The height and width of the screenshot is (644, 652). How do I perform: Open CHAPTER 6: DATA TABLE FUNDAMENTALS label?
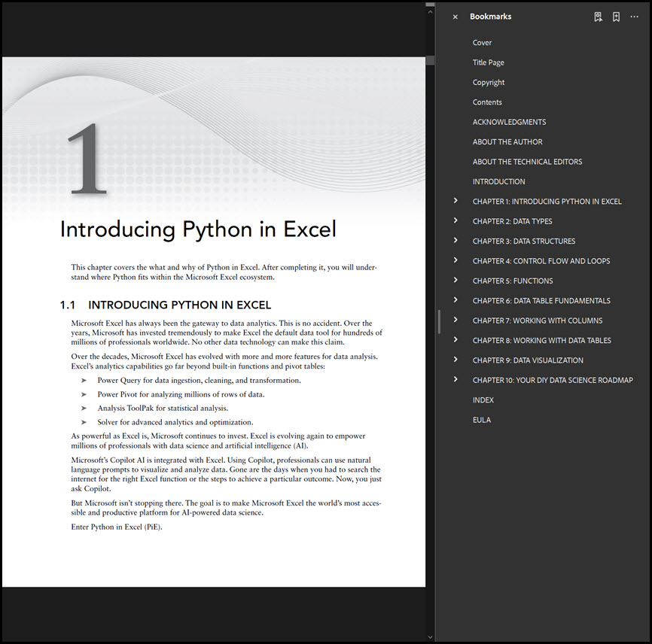tap(541, 301)
